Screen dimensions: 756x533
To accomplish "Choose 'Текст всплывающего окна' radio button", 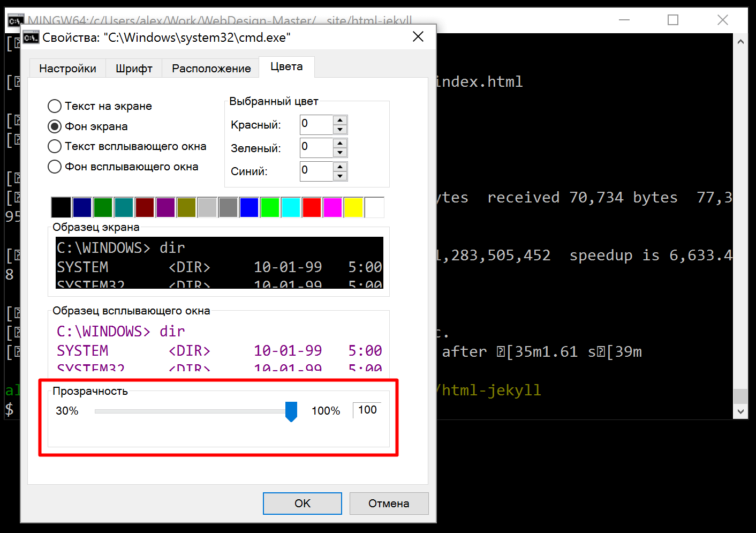I will pos(127,146).
